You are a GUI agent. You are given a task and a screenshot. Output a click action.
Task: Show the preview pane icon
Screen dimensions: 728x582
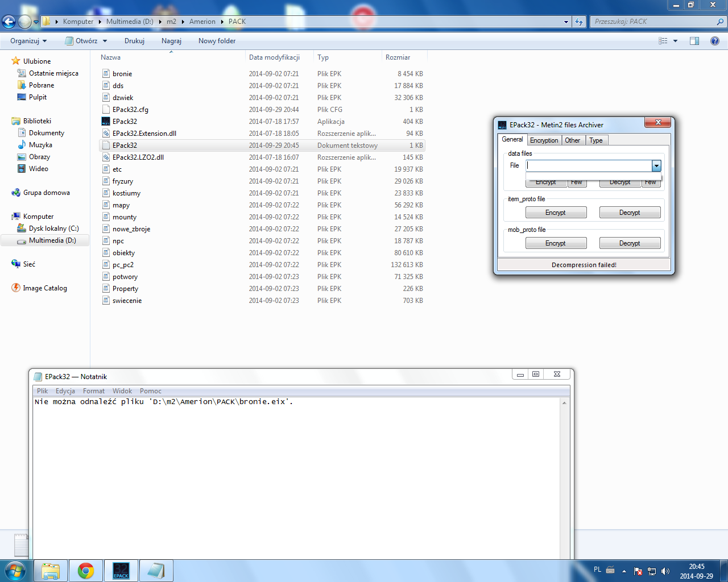[x=694, y=41]
